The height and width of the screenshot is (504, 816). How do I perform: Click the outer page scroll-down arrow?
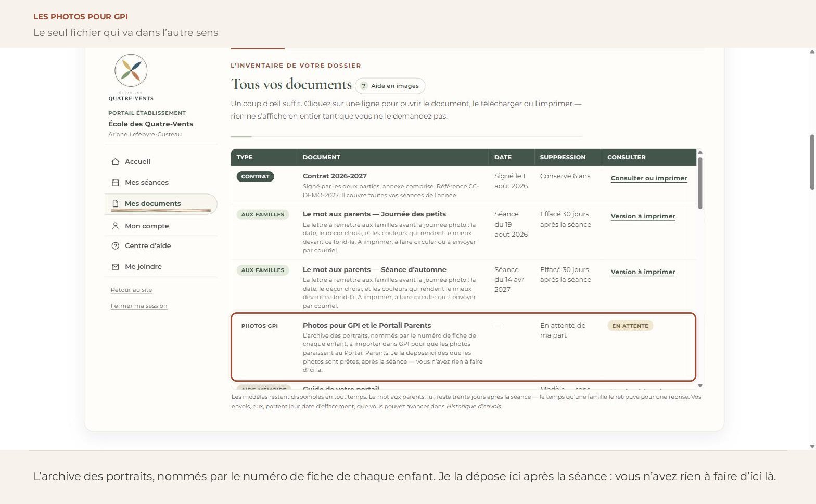[812, 446]
